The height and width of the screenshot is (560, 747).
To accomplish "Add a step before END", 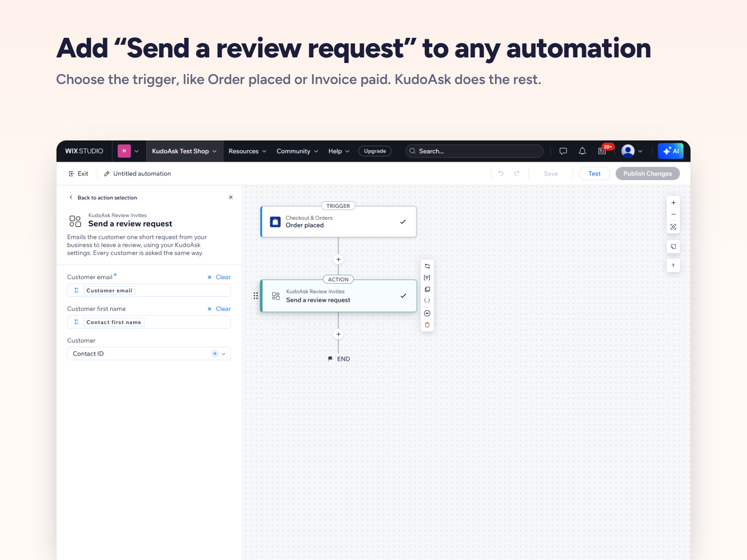I will coord(338,334).
